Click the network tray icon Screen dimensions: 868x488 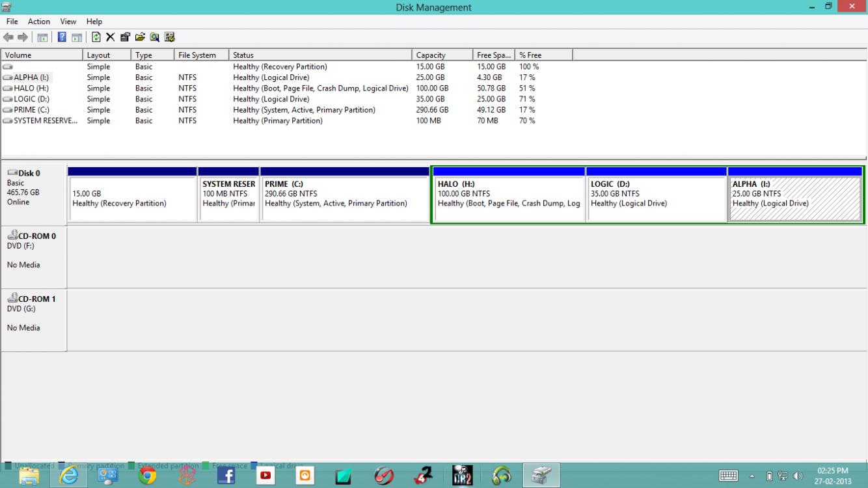[x=783, y=476]
